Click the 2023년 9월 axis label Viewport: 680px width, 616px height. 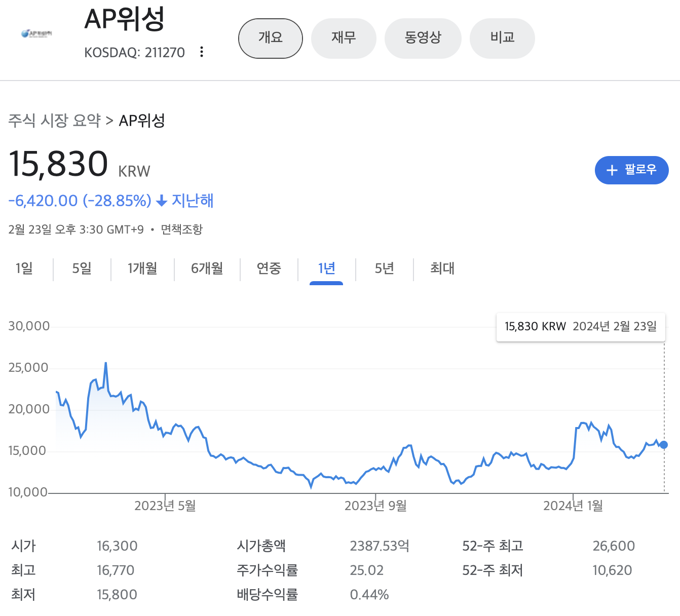click(x=375, y=506)
